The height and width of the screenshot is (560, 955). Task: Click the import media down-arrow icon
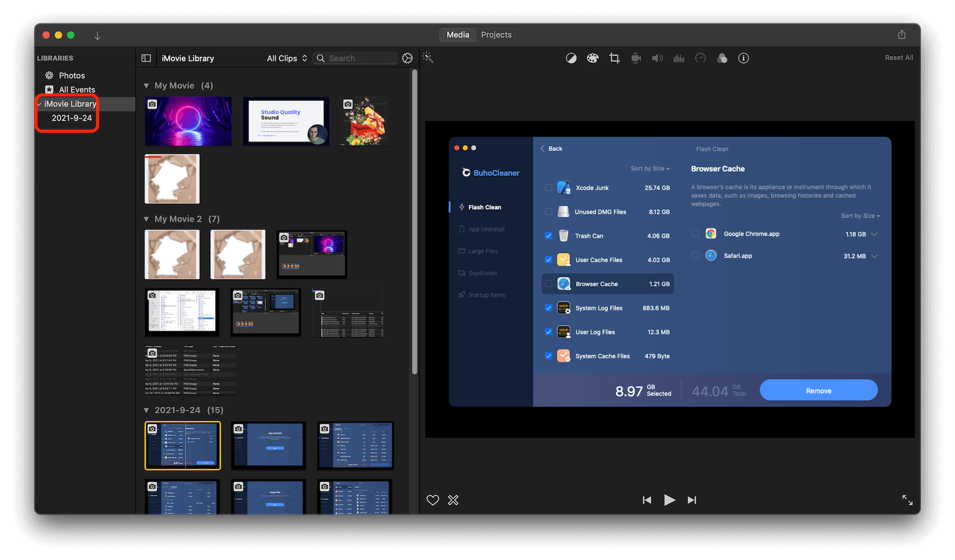pos(97,35)
